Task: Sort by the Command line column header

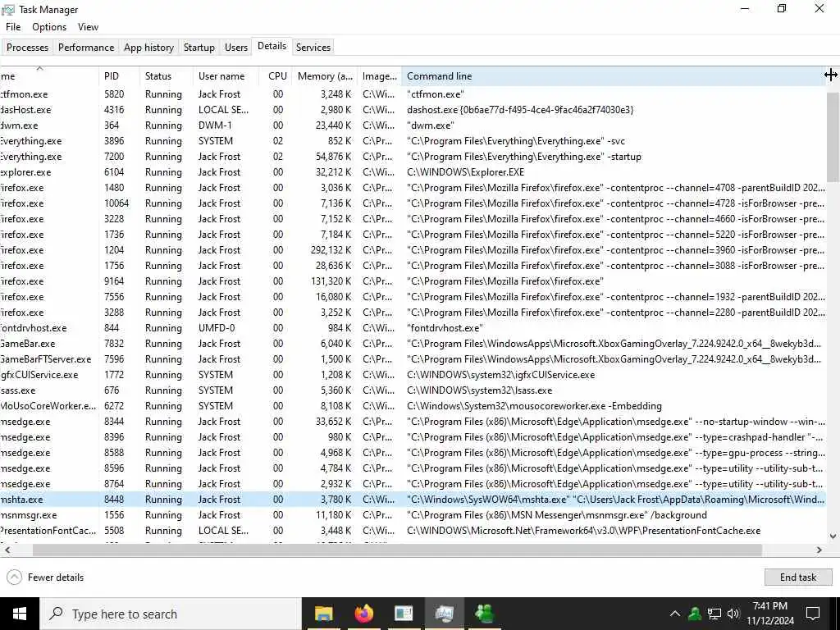Action: point(614,76)
